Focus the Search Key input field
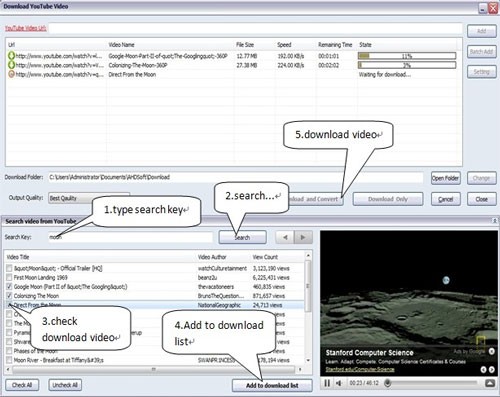Screen dimensions: 500x397 click(x=130, y=237)
